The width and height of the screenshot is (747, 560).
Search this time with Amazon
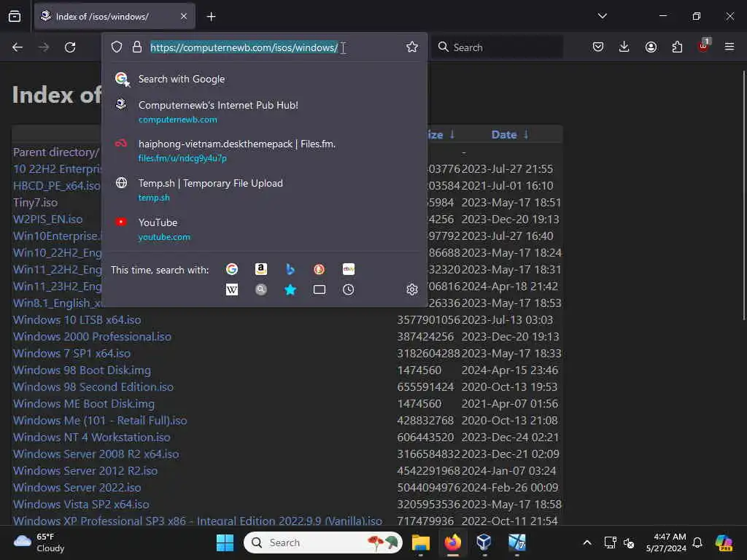[x=261, y=269]
